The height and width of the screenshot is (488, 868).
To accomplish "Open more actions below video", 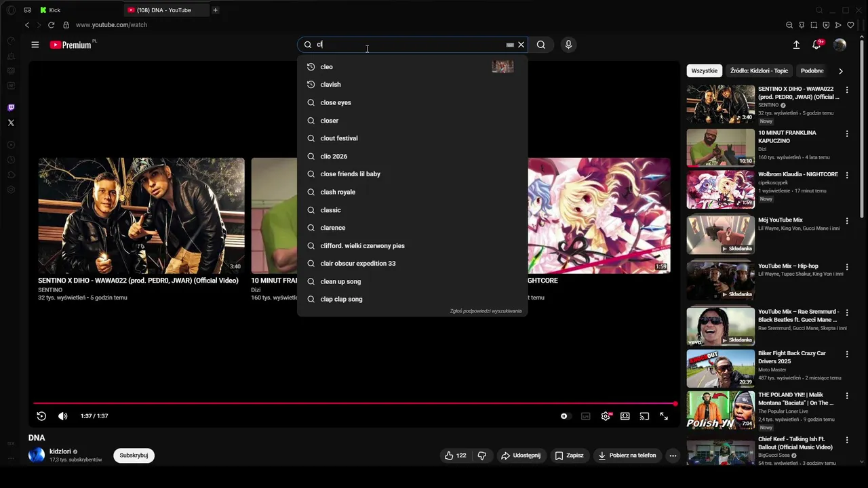I will point(673,455).
